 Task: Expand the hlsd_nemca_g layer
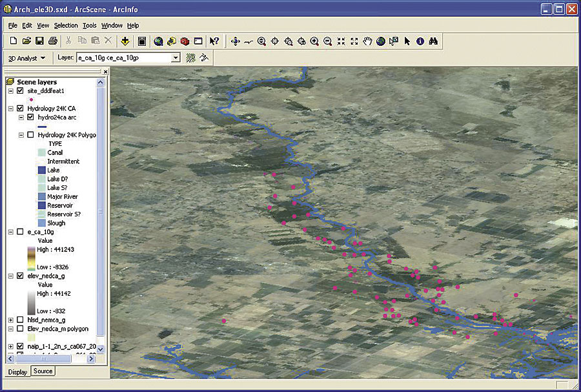point(11,320)
